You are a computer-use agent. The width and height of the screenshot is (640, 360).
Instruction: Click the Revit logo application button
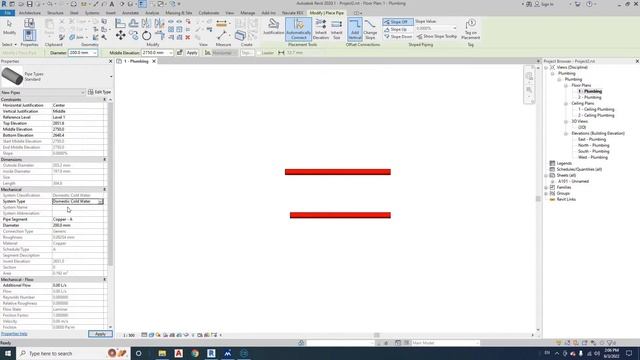point(4,4)
